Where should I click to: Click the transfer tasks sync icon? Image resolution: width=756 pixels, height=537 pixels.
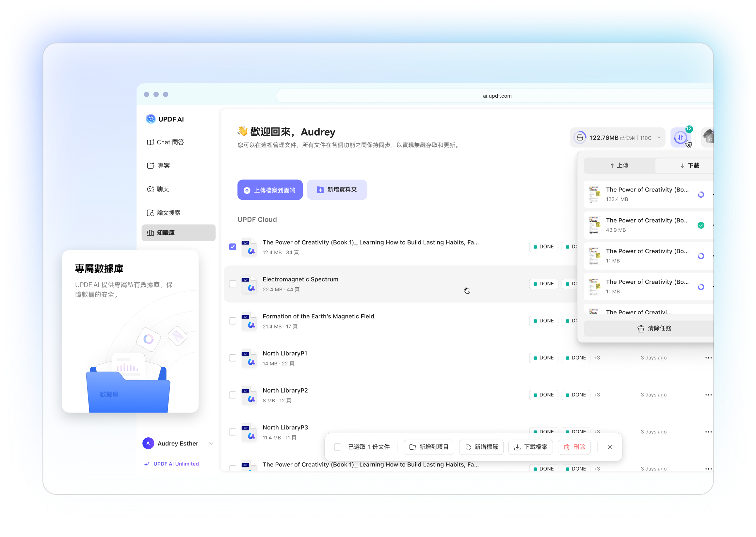point(680,137)
